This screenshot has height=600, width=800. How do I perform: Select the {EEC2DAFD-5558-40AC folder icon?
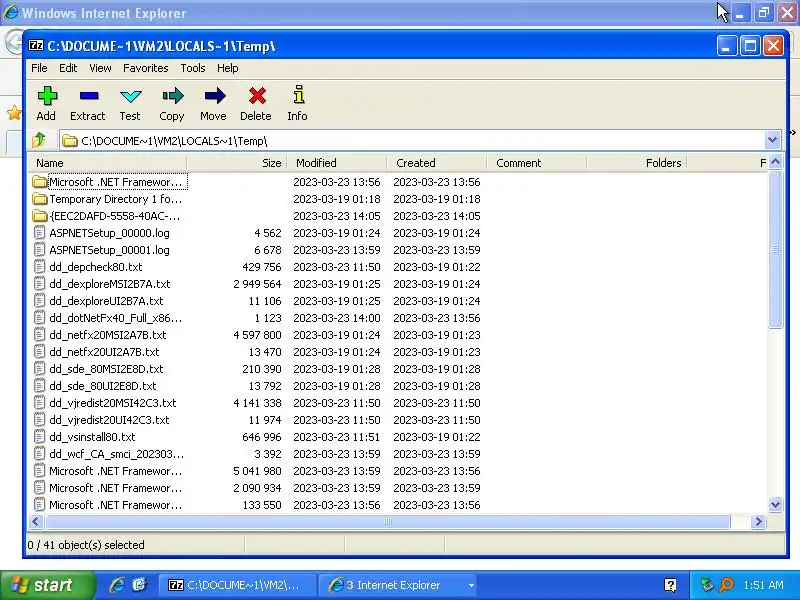39,216
